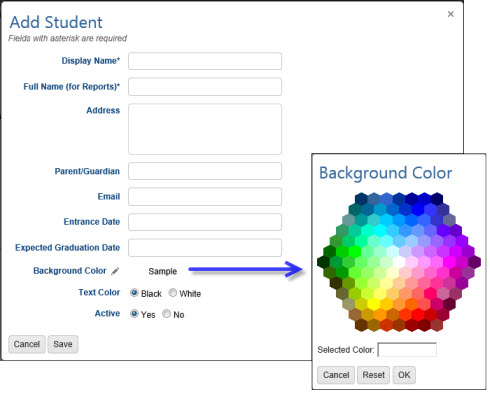Pick the white center hexagon color
Screen dimensions: 490x394
pyautogui.click(x=399, y=262)
